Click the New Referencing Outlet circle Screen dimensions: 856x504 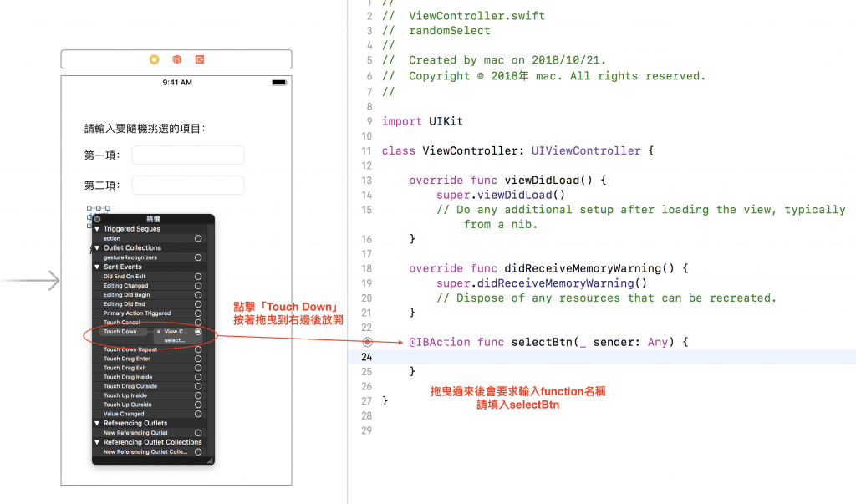198,433
